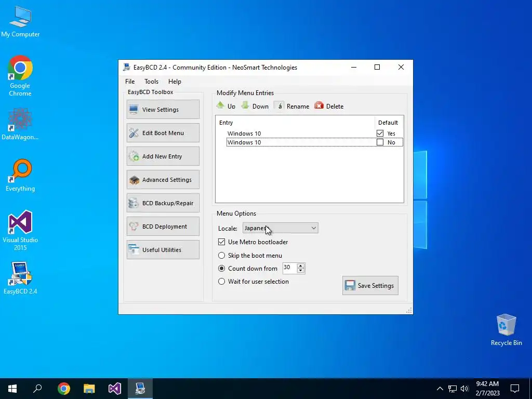
Task: Rename the selected boot entry
Action: (x=292, y=106)
